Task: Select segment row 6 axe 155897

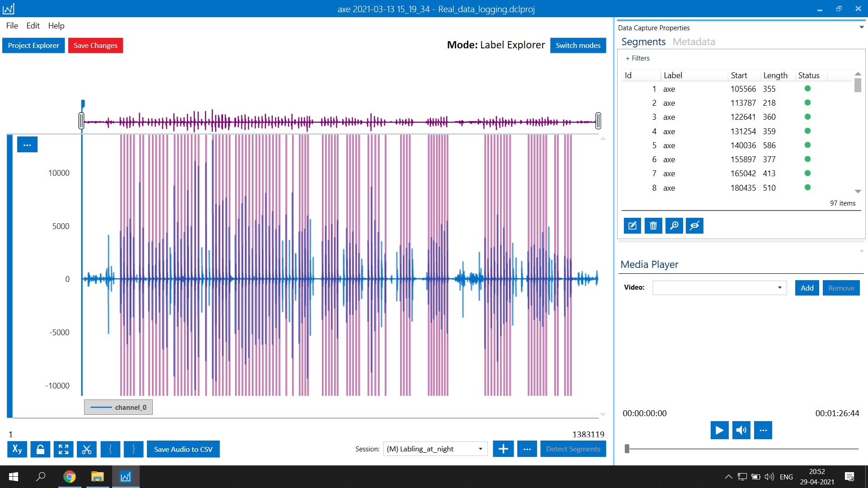Action: coord(737,160)
